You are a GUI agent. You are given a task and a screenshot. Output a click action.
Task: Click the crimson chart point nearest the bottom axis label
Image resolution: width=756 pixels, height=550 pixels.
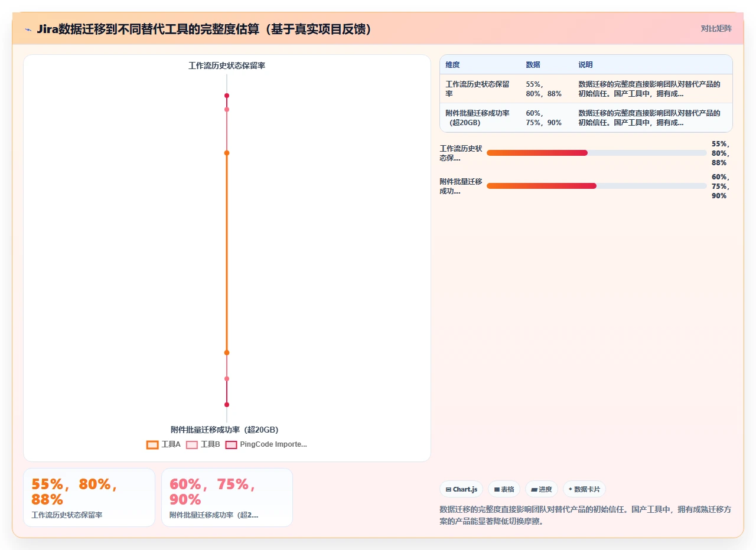coord(227,404)
